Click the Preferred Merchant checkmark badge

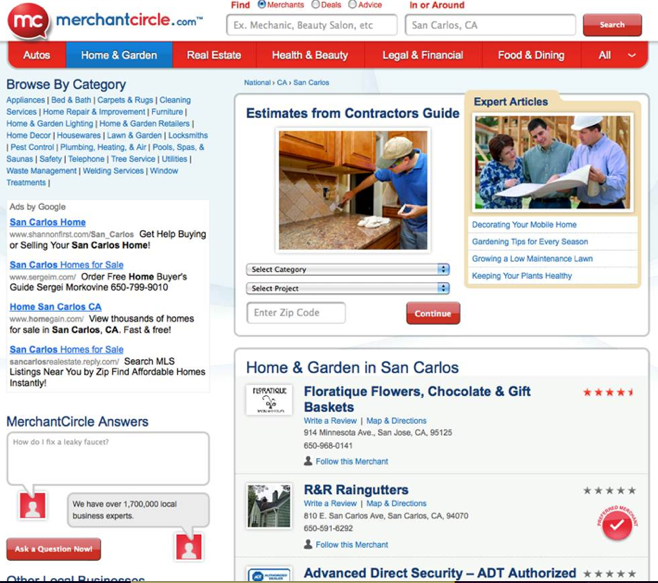(x=617, y=523)
